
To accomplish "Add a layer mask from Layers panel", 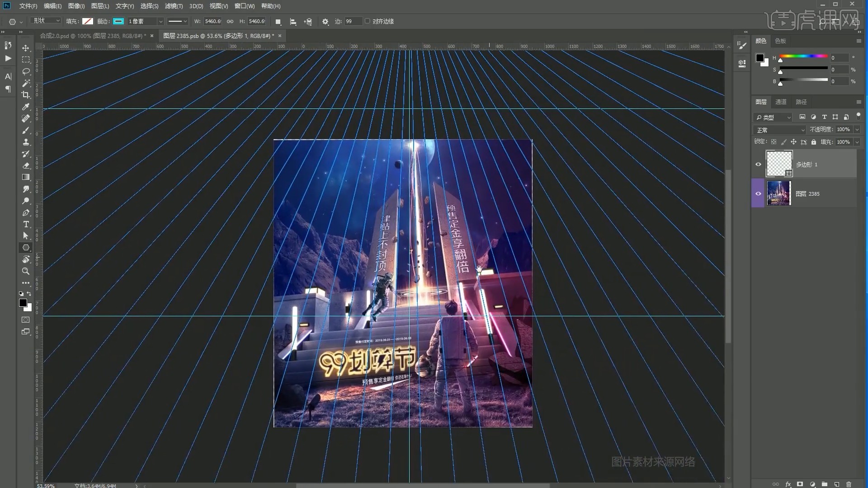I will point(800,484).
